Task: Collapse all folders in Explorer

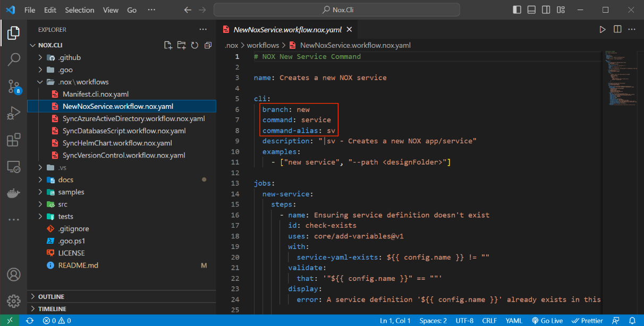Action: point(208,45)
